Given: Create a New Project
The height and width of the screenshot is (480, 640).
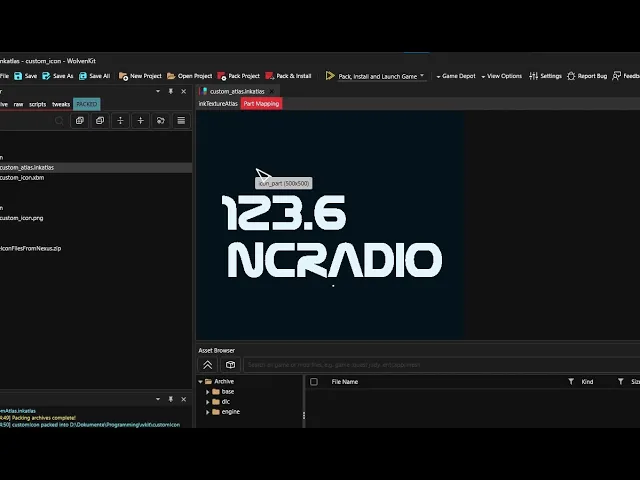Looking at the screenshot, I should click(140, 76).
